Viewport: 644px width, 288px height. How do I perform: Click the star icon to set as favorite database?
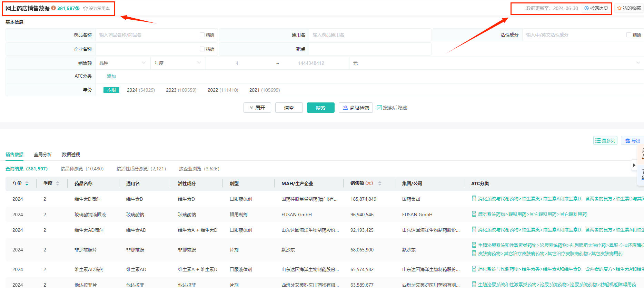click(x=86, y=8)
